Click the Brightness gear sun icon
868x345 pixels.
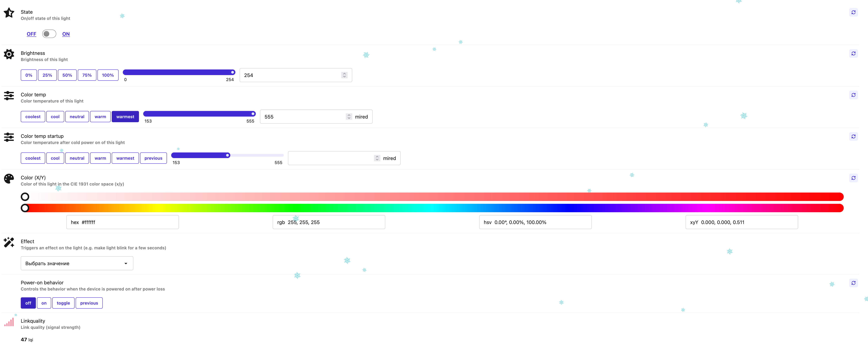click(x=9, y=54)
